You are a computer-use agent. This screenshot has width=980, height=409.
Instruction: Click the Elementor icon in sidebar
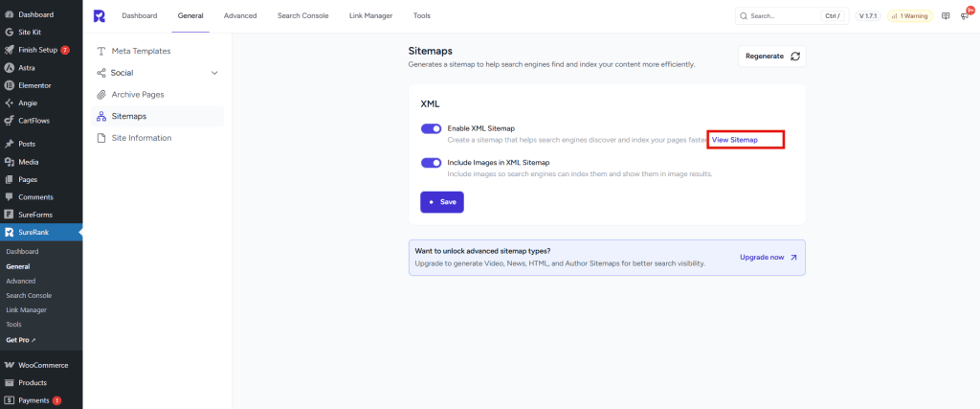tap(9, 85)
